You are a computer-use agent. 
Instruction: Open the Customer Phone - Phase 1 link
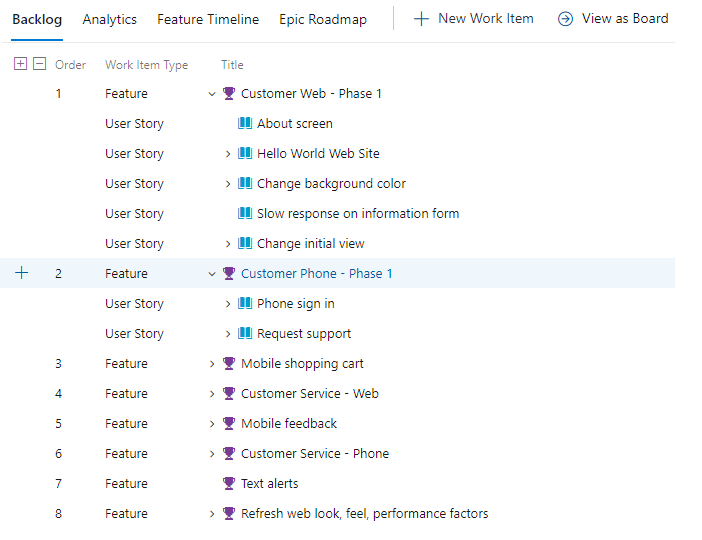pyautogui.click(x=316, y=274)
